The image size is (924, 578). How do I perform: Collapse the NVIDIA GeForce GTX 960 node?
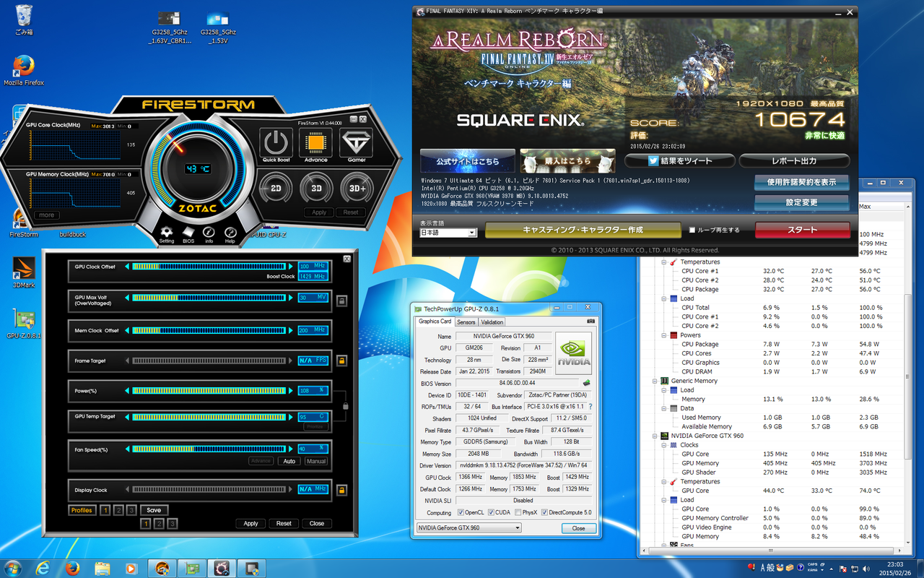click(655, 436)
